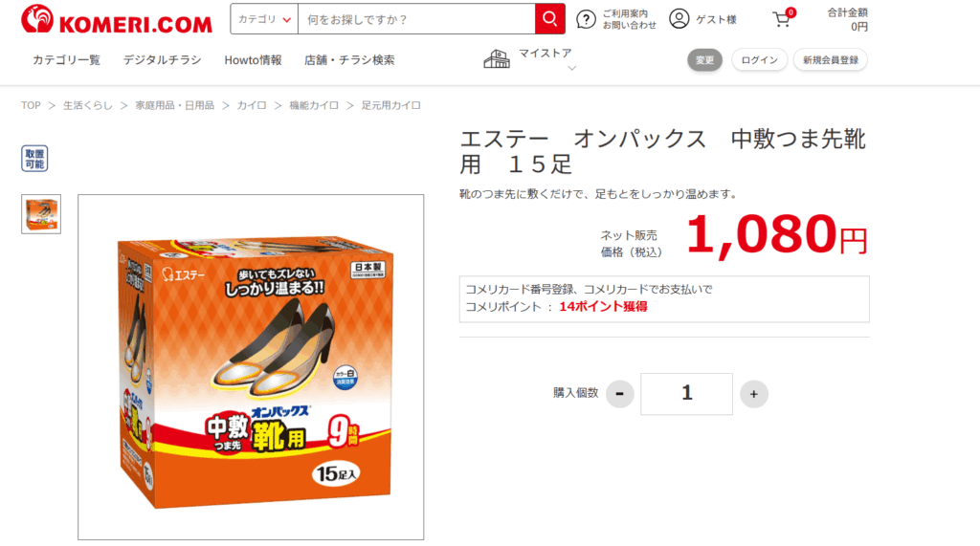
Task: Open the help question mark icon
Action: 586,19
